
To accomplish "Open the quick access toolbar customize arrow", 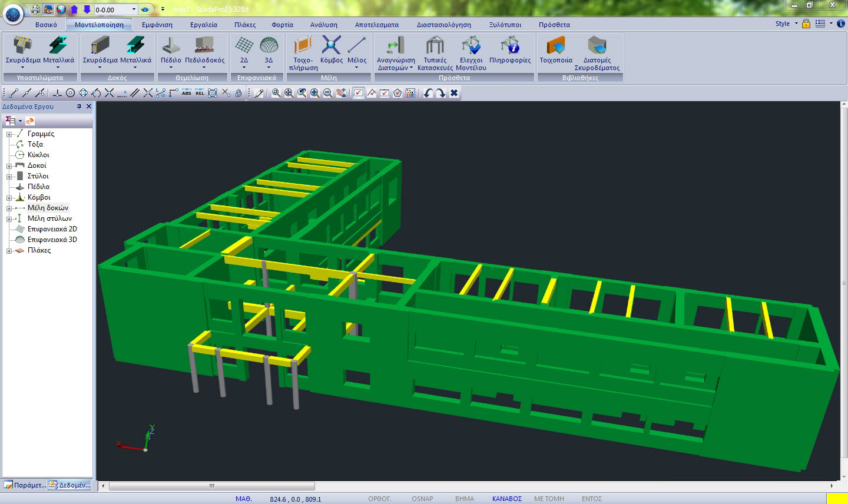I will pos(163,9).
